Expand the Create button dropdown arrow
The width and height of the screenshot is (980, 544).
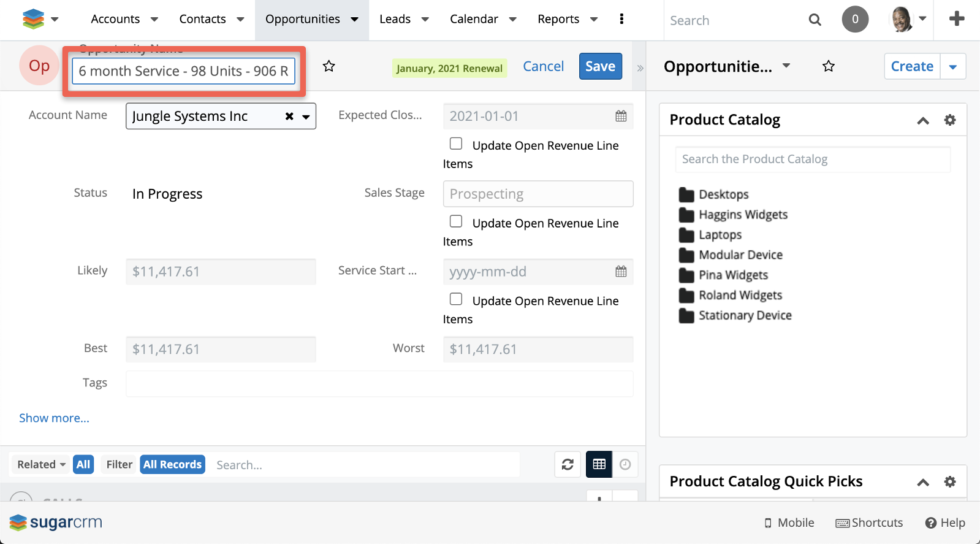pos(953,67)
